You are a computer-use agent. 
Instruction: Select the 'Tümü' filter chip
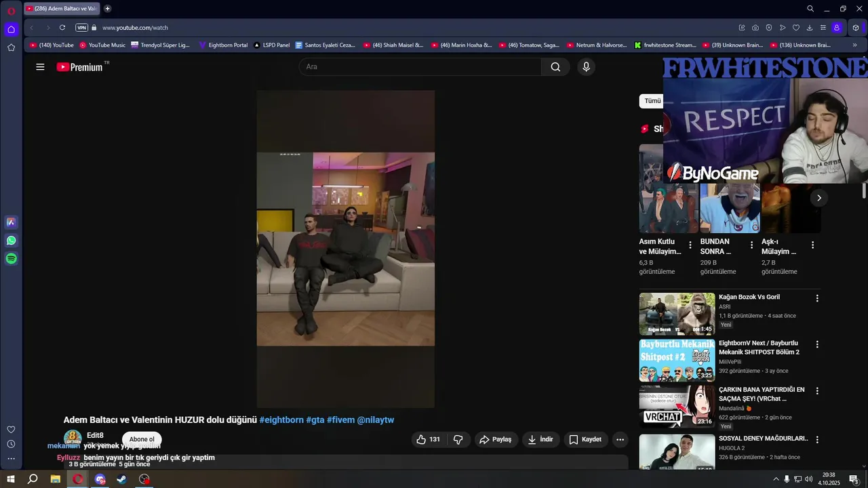(652, 101)
